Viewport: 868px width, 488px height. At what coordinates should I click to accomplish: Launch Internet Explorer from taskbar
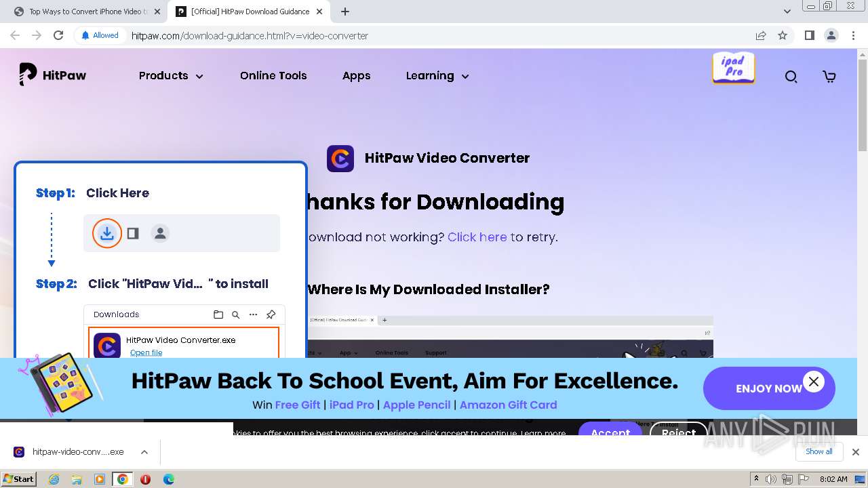(x=54, y=479)
